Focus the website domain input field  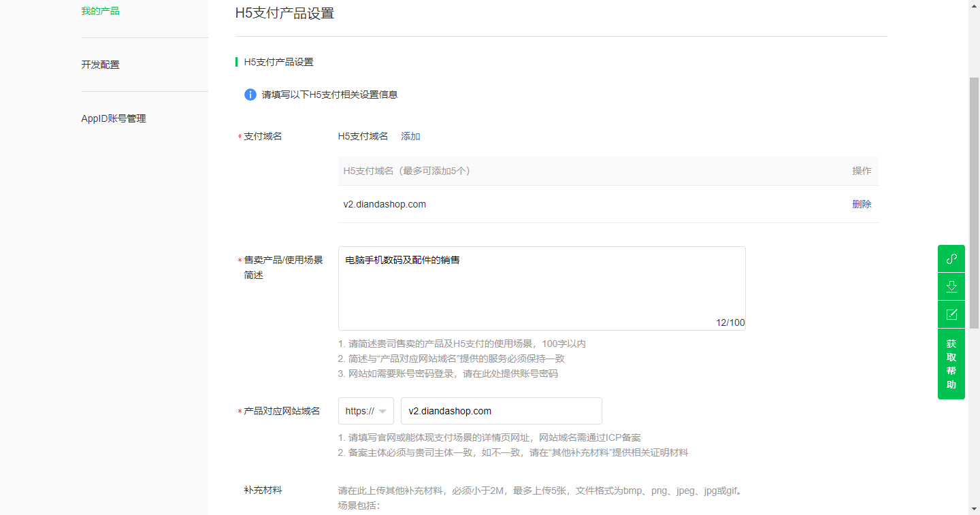click(x=501, y=411)
